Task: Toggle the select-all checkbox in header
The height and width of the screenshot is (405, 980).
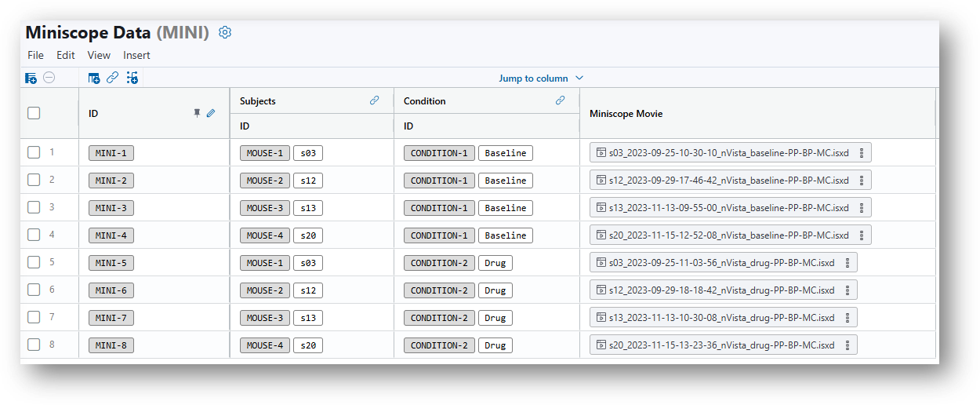Action: (x=34, y=113)
